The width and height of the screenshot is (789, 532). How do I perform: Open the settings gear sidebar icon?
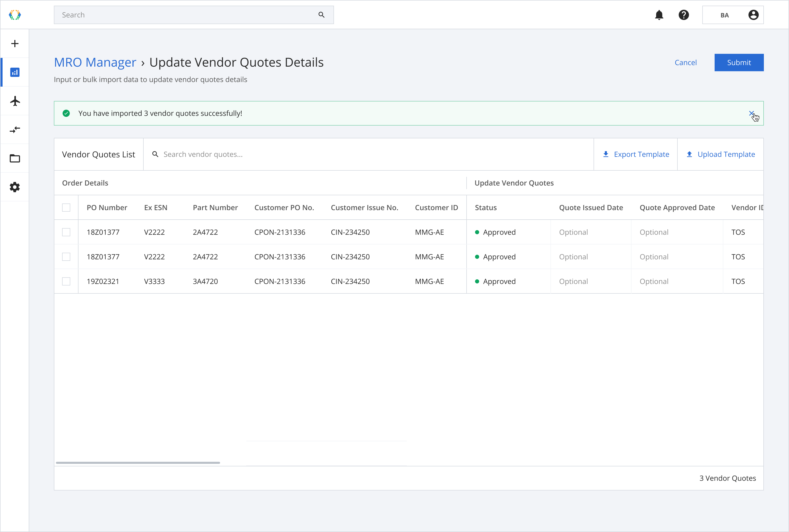pos(15,187)
